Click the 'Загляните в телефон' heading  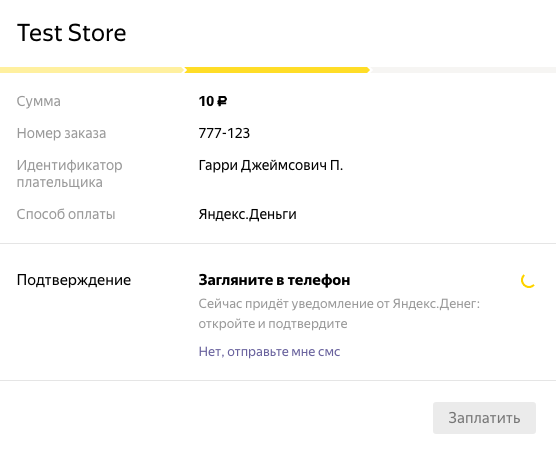pos(274,280)
